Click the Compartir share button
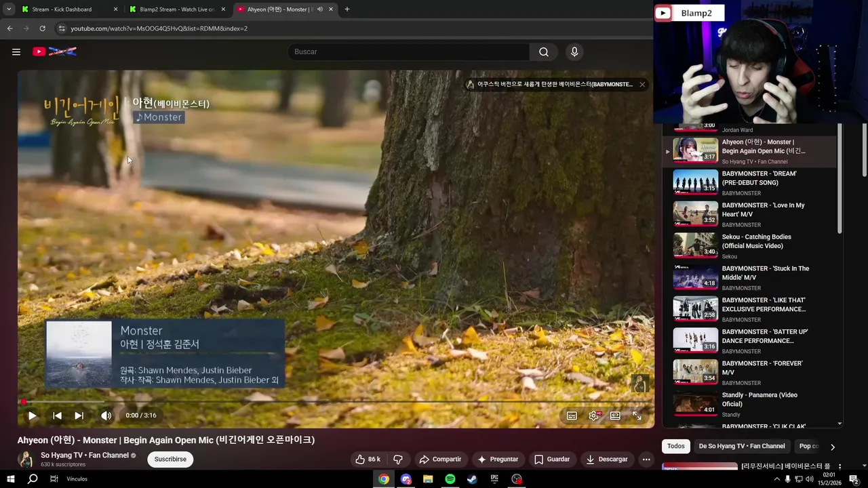 tap(440, 459)
